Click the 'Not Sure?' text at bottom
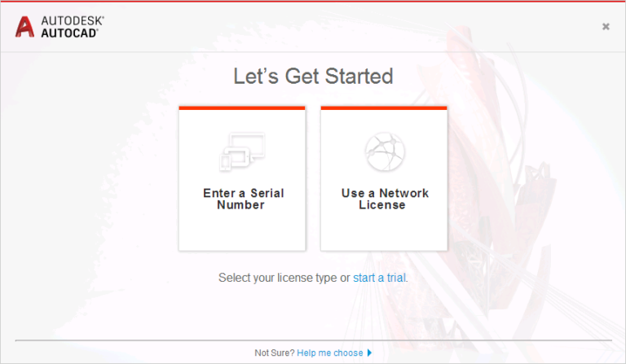 [274, 353]
